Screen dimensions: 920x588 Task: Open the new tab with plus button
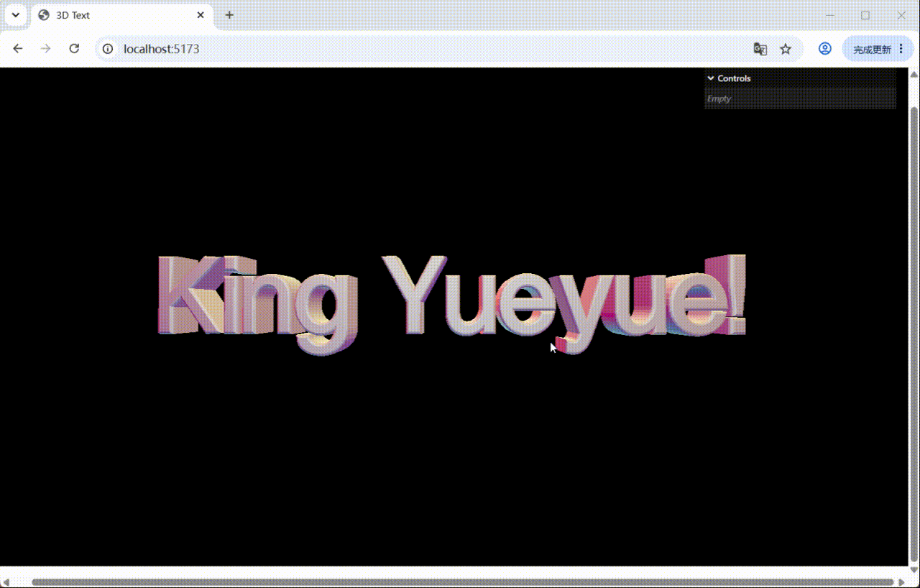coord(229,15)
